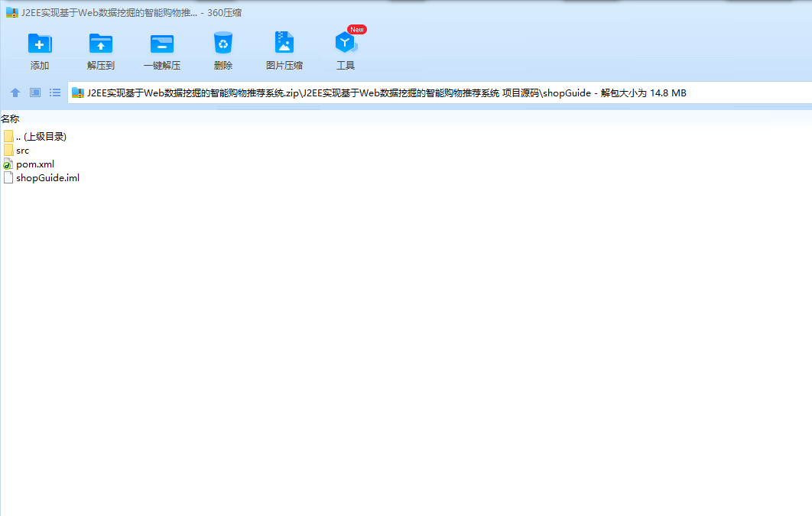Viewport: 812px width, 516px height.
Task: Switch to list view icon
Action: pos(55,92)
